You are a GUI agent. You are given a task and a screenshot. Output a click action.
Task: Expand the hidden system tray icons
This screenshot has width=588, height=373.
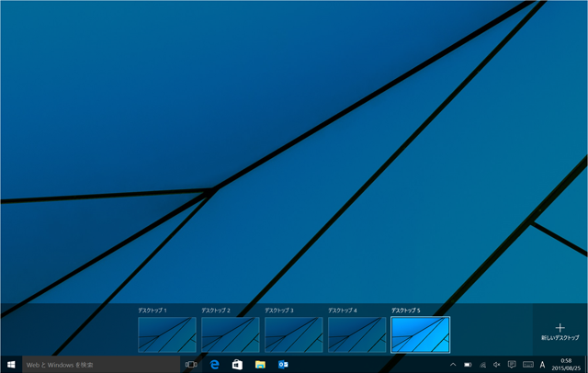[x=453, y=365]
